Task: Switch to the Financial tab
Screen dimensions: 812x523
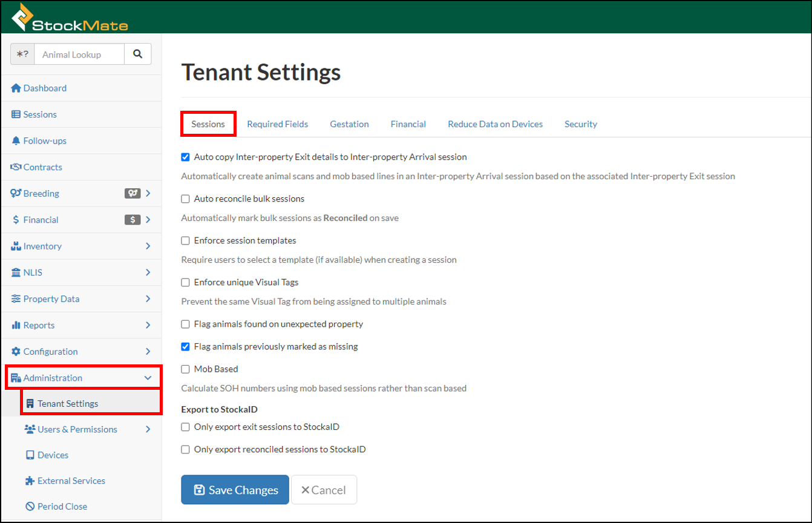Action: tap(408, 123)
